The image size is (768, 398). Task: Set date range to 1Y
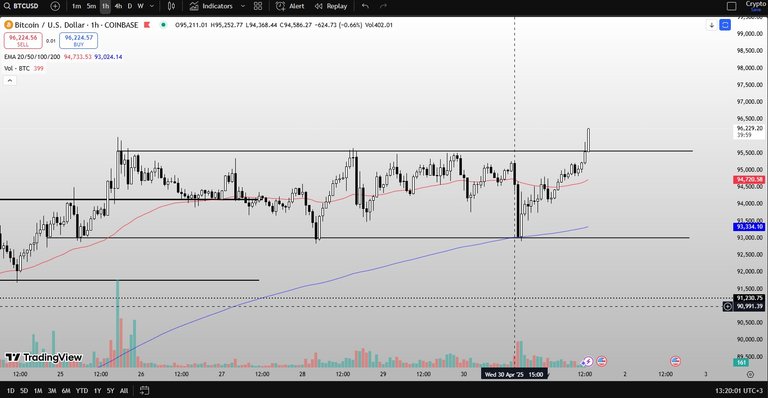tap(97, 391)
